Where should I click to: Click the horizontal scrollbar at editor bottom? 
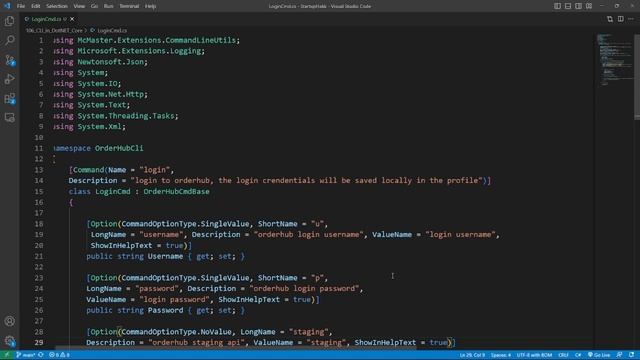(236, 348)
